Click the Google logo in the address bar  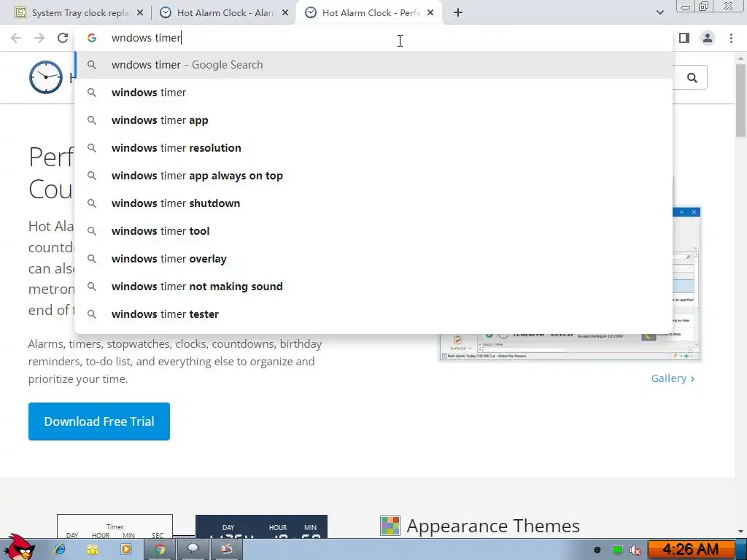pos(92,38)
